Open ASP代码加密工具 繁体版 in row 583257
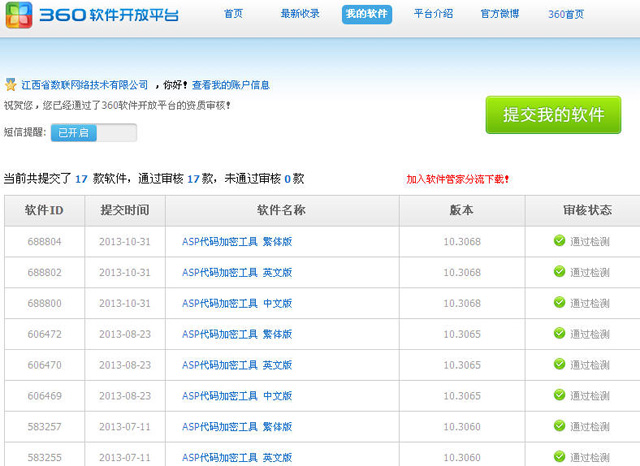This screenshot has height=466, width=640. point(237,427)
